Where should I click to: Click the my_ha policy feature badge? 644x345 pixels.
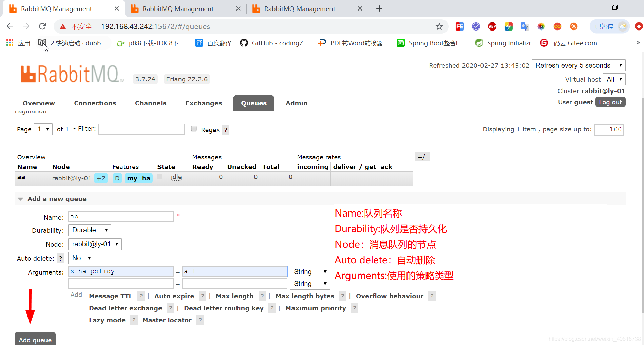(x=138, y=178)
